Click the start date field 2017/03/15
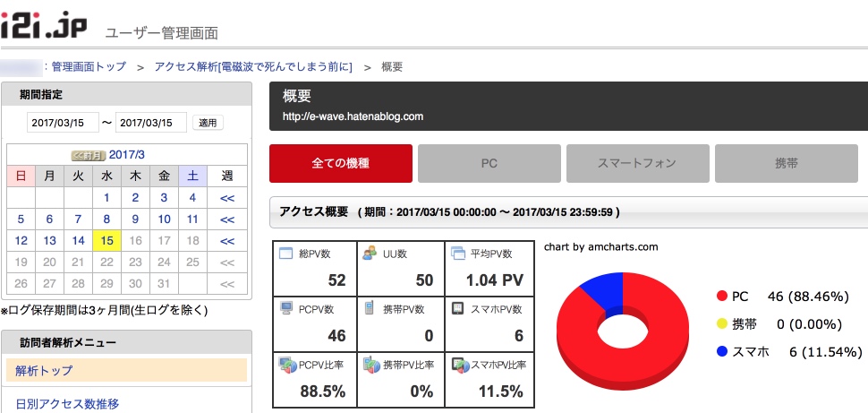This screenshot has width=868, height=413. point(64,123)
